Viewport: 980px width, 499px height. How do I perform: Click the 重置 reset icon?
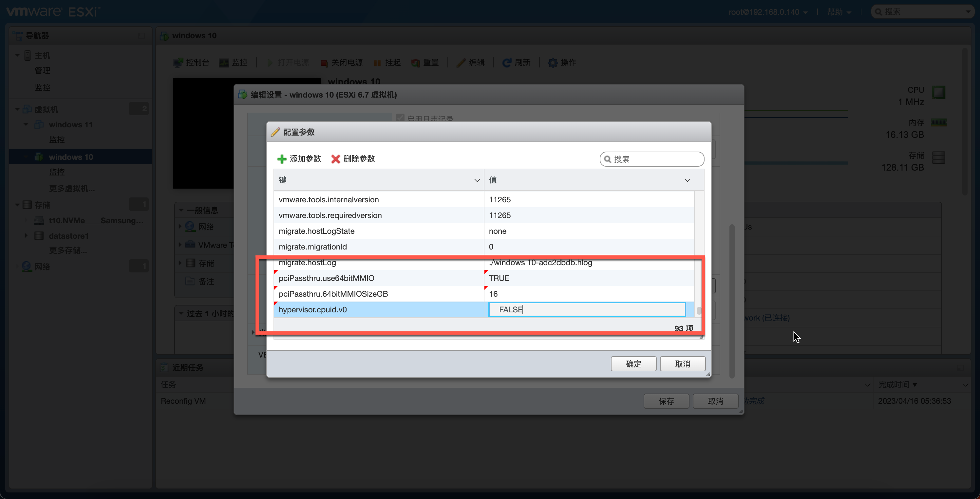pos(415,63)
